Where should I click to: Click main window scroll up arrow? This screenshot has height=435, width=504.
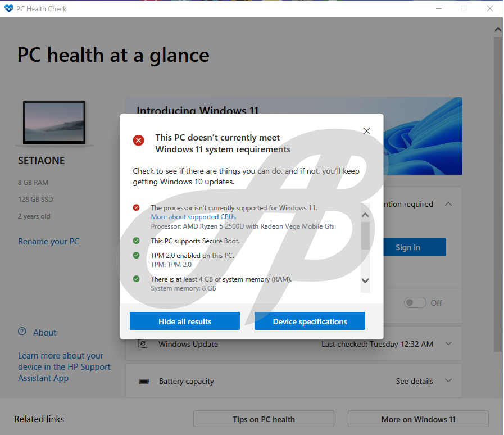point(498,30)
